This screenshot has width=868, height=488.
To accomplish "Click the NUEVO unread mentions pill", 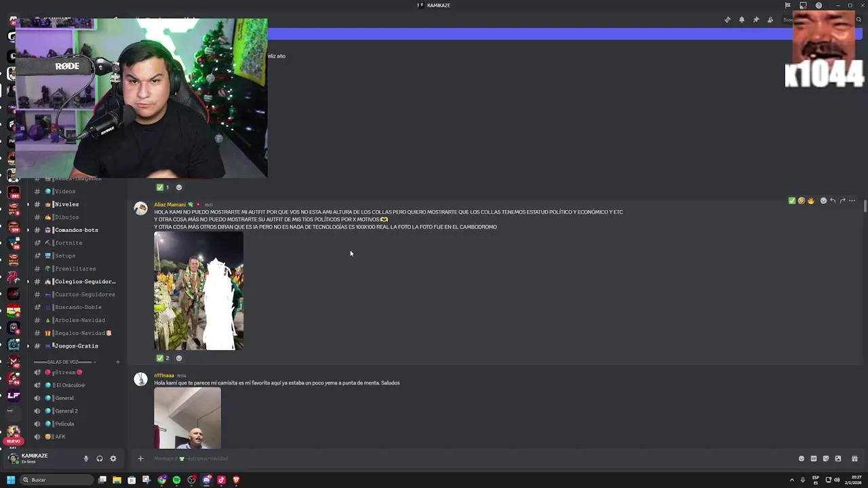I will (14, 441).
